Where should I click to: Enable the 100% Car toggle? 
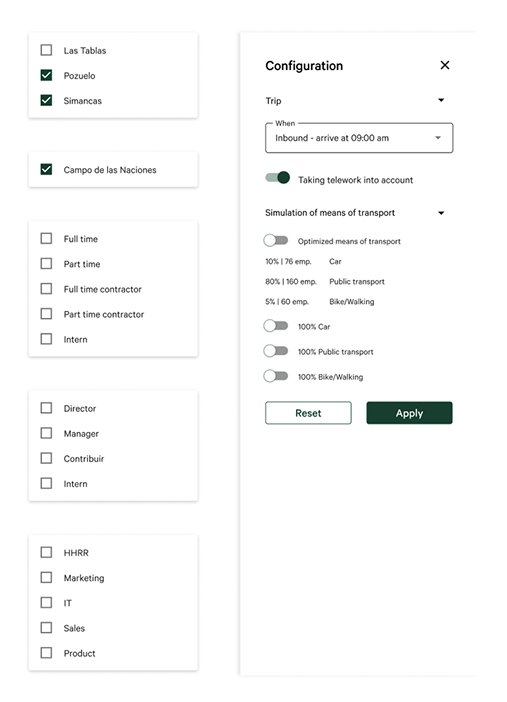[x=275, y=326]
